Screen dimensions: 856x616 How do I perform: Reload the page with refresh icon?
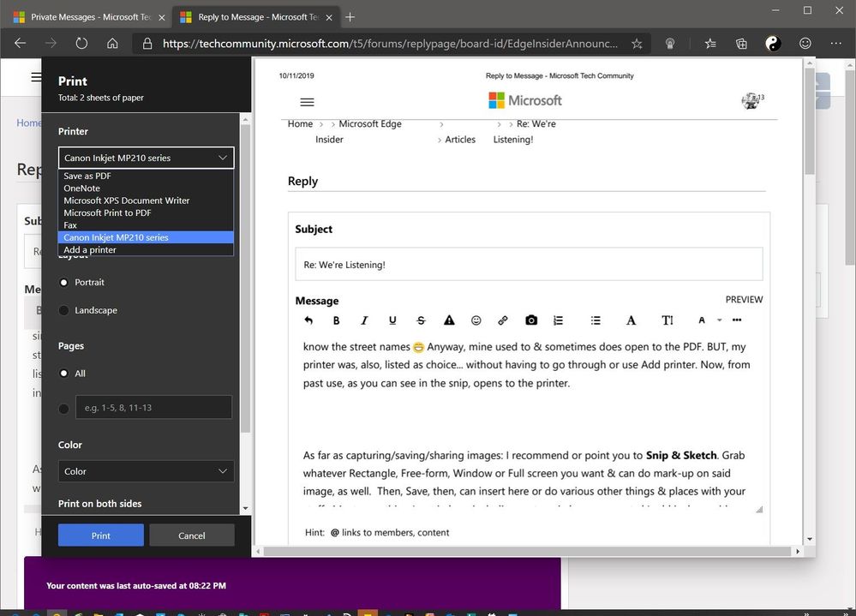(x=81, y=43)
